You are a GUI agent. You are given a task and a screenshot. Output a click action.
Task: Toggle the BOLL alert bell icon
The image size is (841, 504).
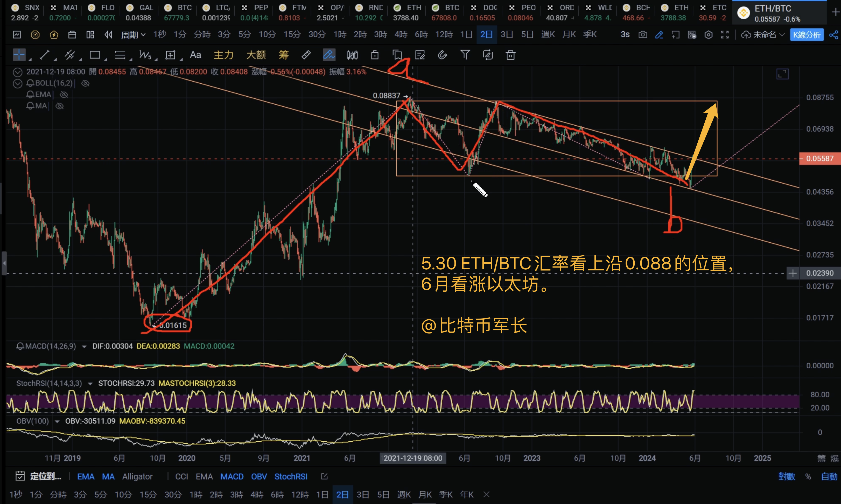pos(30,83)
